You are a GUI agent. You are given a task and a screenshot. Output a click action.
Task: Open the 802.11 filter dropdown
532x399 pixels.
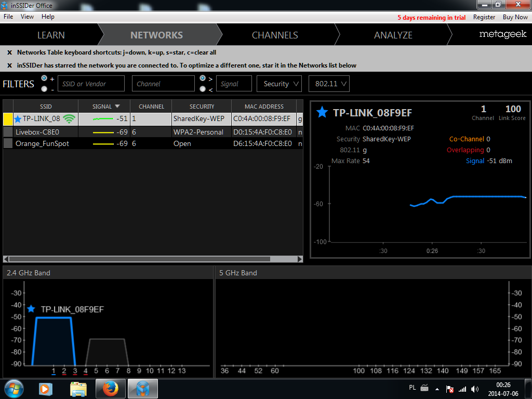[329, 84]
